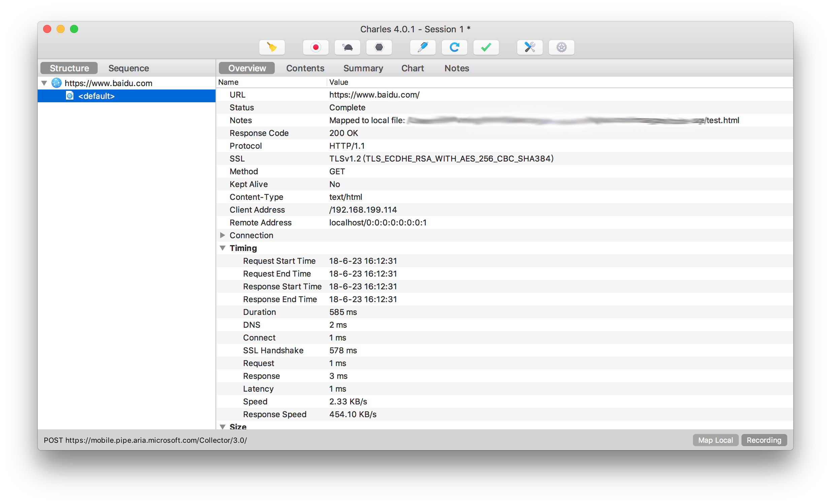Validate the response with green checkmark icon
Screen dimensions: 831x504
pyautogui.click(x=486, y=47)
